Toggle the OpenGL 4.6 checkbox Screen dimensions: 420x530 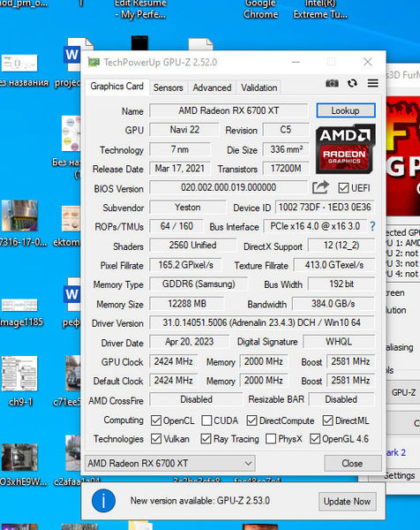click(x=315, y=439)
